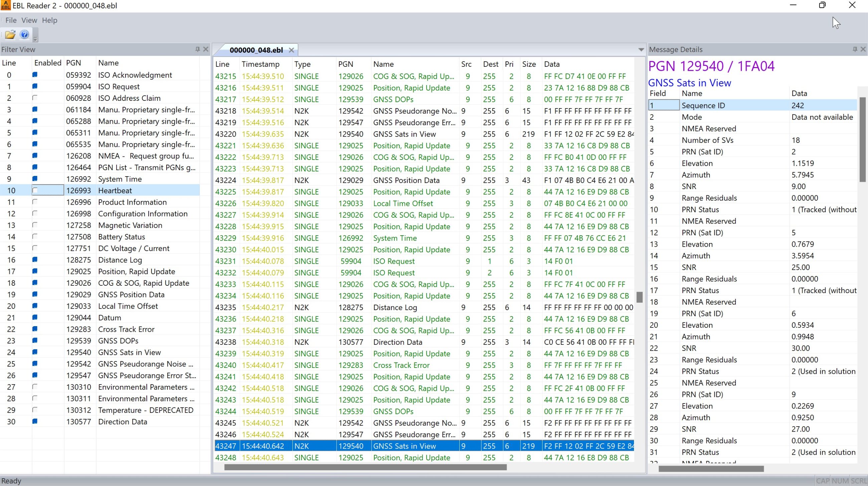Click the Message Details vertical scrollbar thumb

(x=862, y=139)
